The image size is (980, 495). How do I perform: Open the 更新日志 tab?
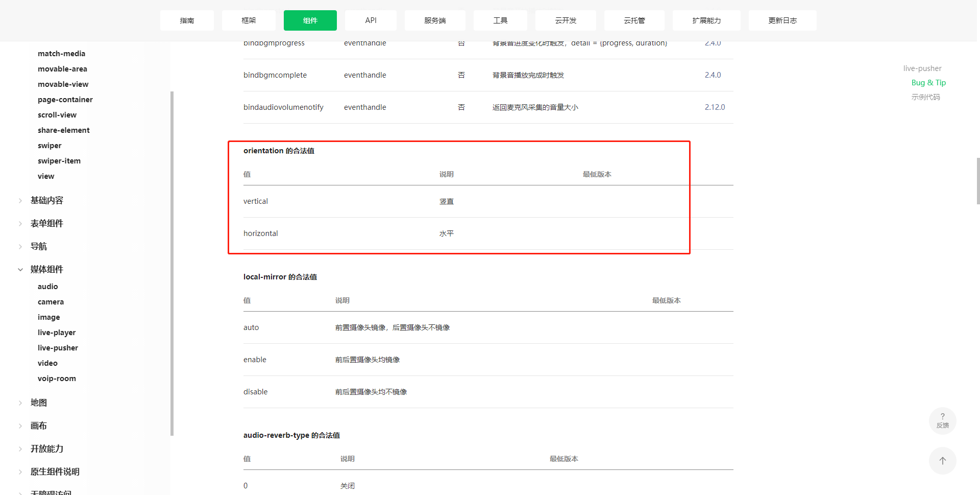pyautogui.click(x=782, y=20)
